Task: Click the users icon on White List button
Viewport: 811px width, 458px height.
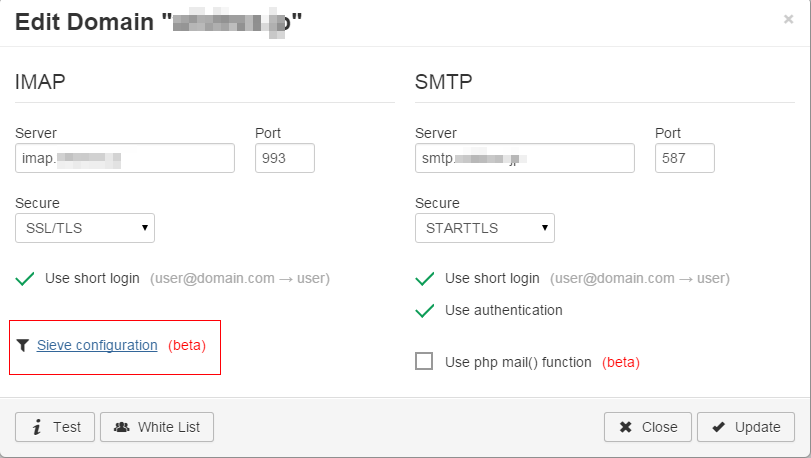Action: (x=122, y=427)
